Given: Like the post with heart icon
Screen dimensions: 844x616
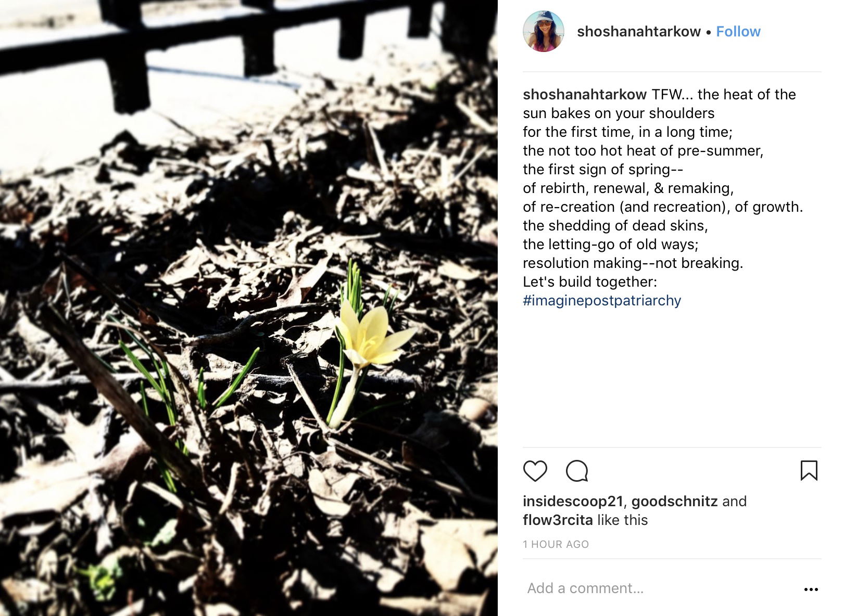Looking at the screenshot, I should coord(535,471).
